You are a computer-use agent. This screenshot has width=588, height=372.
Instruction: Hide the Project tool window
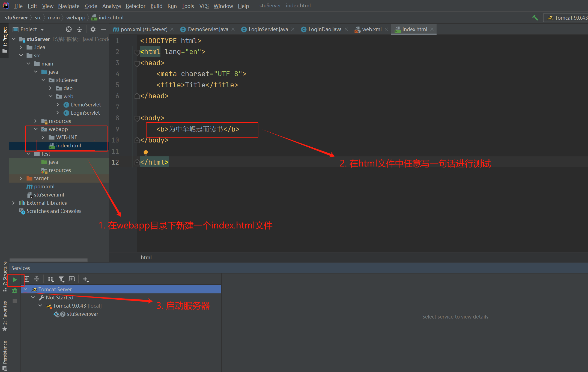[x=104, y=29]
